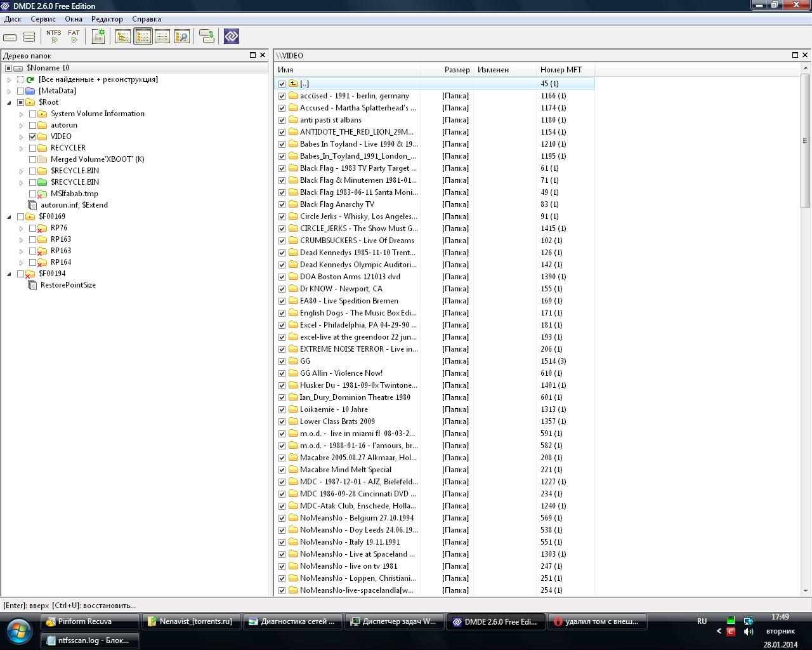Open the Windows Start orb
812x650 pixels.
click(x=18, y=631)
